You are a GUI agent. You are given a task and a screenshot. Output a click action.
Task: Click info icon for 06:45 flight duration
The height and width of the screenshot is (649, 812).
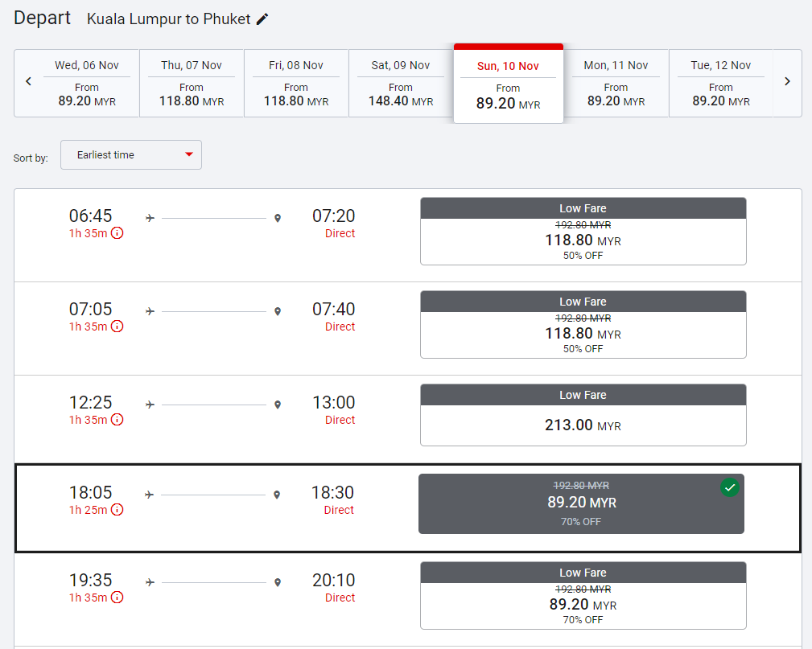pos(117,233)
